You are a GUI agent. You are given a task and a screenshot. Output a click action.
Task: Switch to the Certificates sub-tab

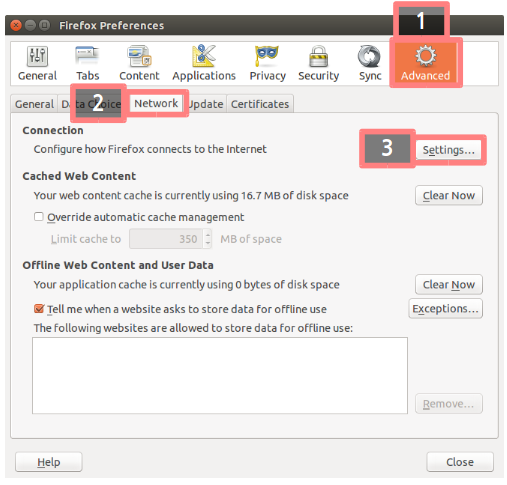[260, 104]
